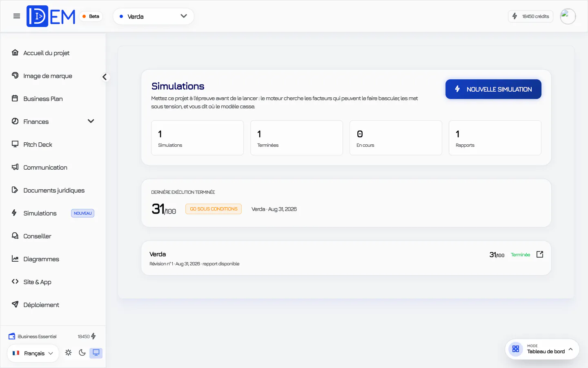Open the Verda simulation row
Image resolution: width=588 pixels, height=368 pixels.
click(346, 258)
